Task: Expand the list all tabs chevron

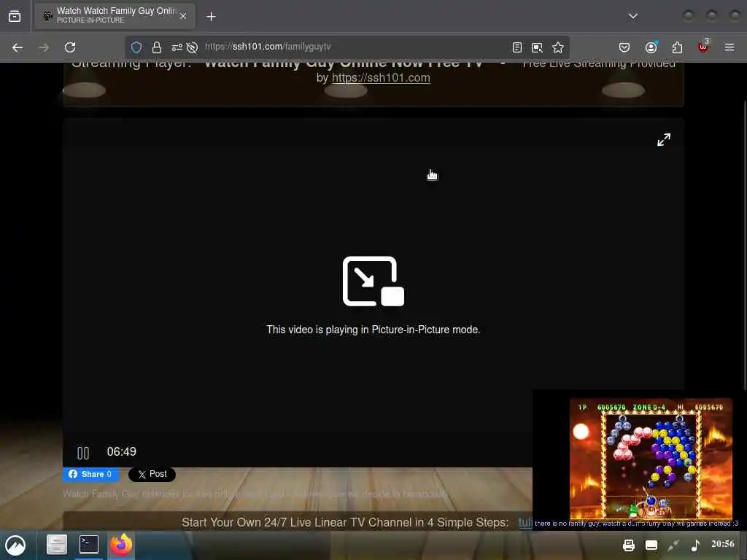Action: coord(632,16)
